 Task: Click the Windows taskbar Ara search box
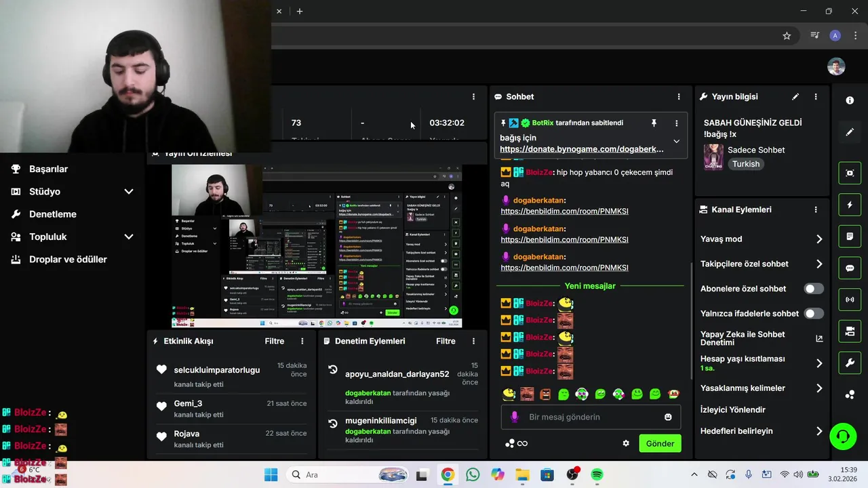click(x=349, y=474)
